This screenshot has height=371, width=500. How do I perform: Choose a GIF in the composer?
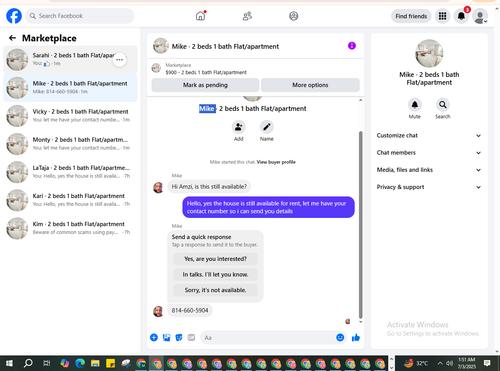pos(191,337)
